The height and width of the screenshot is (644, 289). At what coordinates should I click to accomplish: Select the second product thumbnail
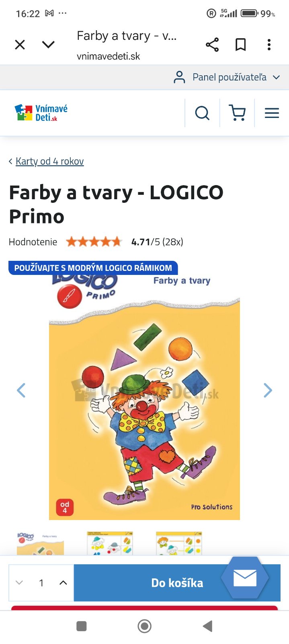(110, 543)
